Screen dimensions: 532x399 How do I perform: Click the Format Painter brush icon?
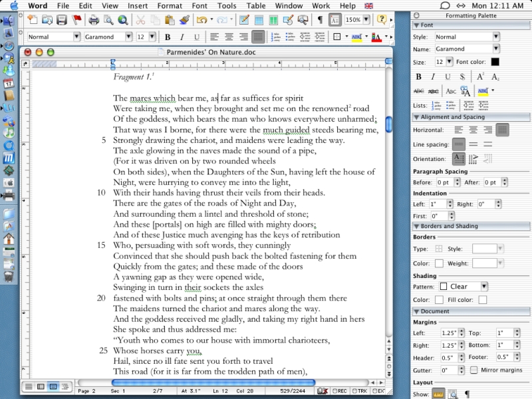click(x=186, y=20)
